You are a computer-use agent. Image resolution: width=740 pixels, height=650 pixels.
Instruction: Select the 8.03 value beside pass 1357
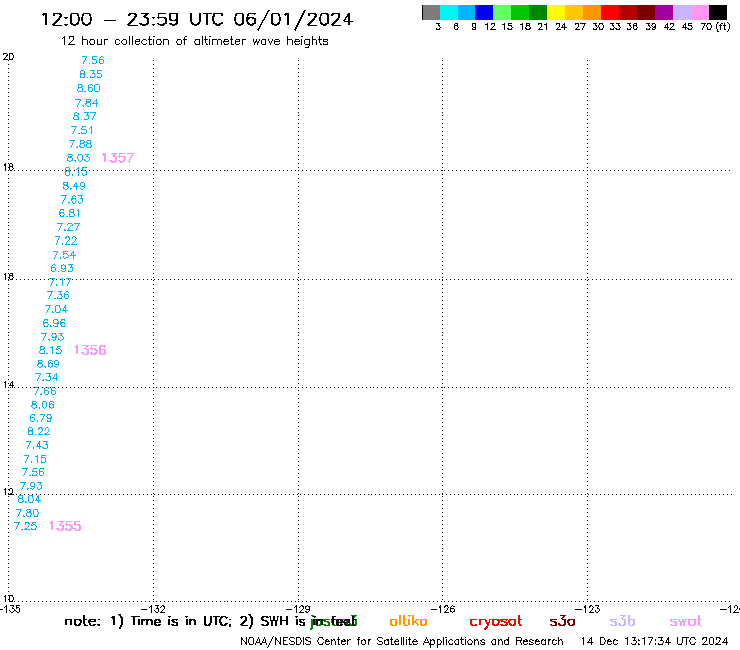coord(78,158)
